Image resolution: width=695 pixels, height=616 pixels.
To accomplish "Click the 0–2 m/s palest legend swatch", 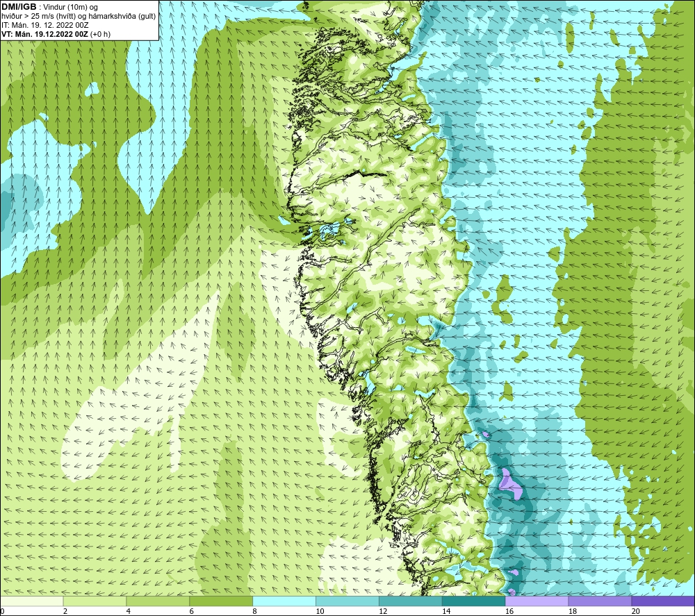I will [31, 601].
